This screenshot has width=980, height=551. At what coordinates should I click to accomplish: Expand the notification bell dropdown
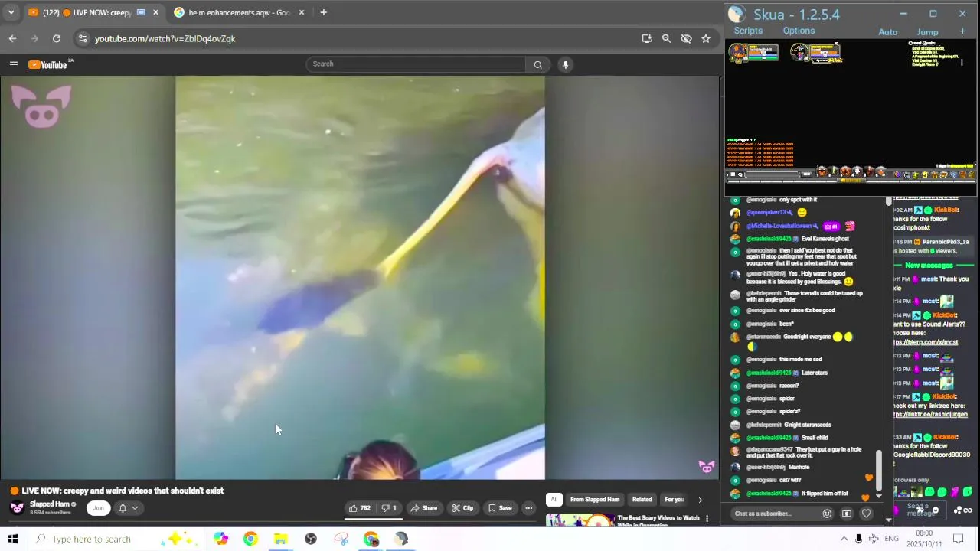[x=128, y=508]
